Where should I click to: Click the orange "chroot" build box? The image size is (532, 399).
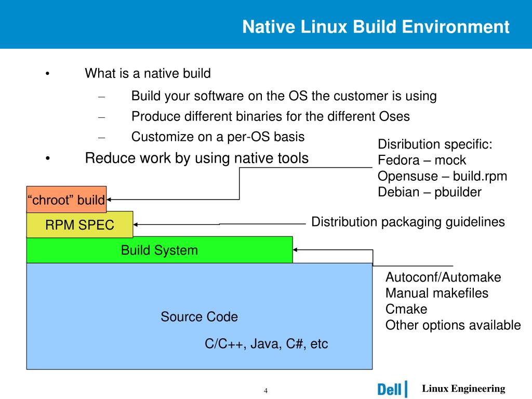(66, 199)
